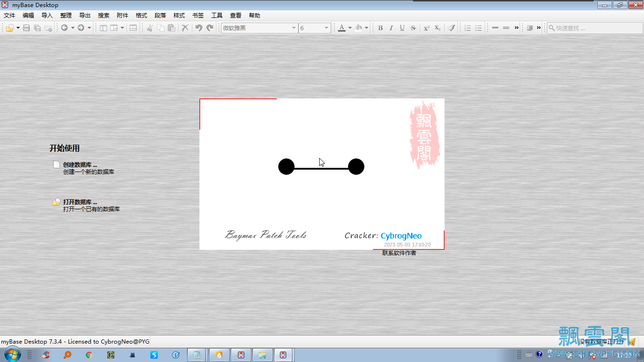644x362 pixels.
Task: Click the undo arrow icon
Action: pyautogui.click(x=199, y=28)
